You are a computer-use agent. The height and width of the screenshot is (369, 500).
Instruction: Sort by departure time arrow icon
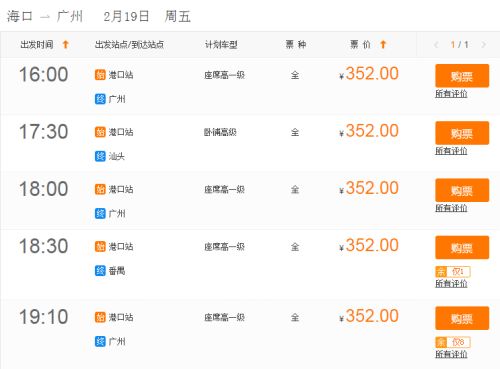coord(66,44)
